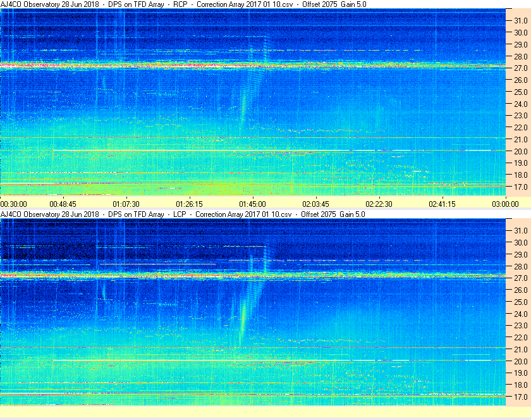
Task: Click 20.0 frequency label on RCP axis
Action: 521,151
